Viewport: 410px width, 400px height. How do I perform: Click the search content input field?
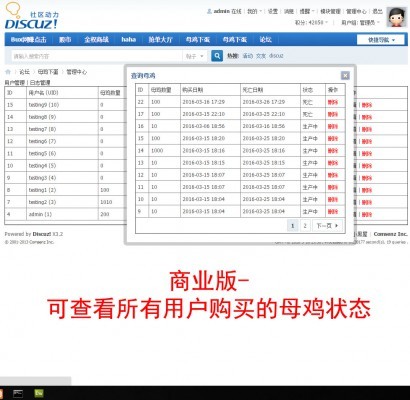point(97,56)
